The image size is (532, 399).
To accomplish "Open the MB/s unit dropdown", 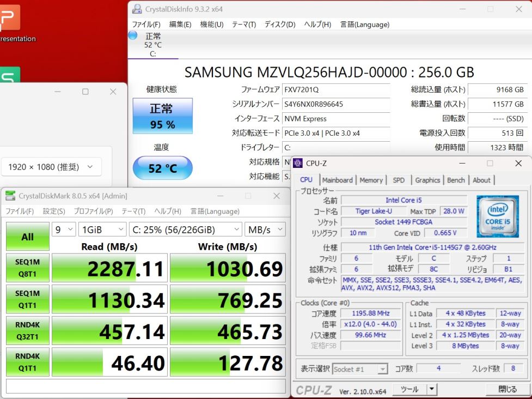I will (265, 230).
